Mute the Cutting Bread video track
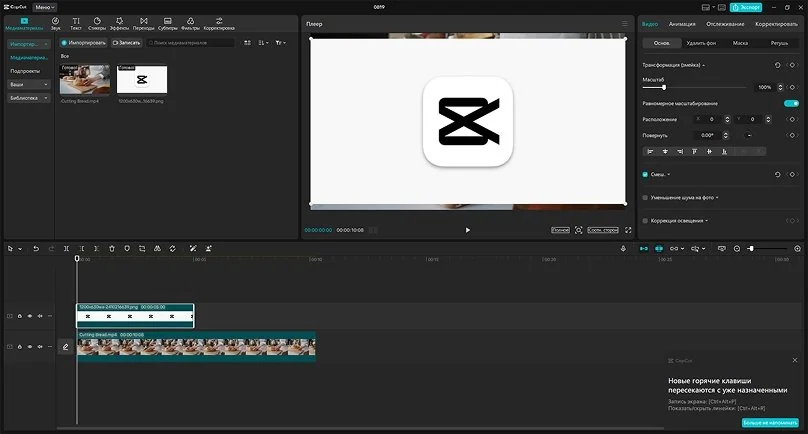Screen dimensions: 808x434 pos(40,347)
